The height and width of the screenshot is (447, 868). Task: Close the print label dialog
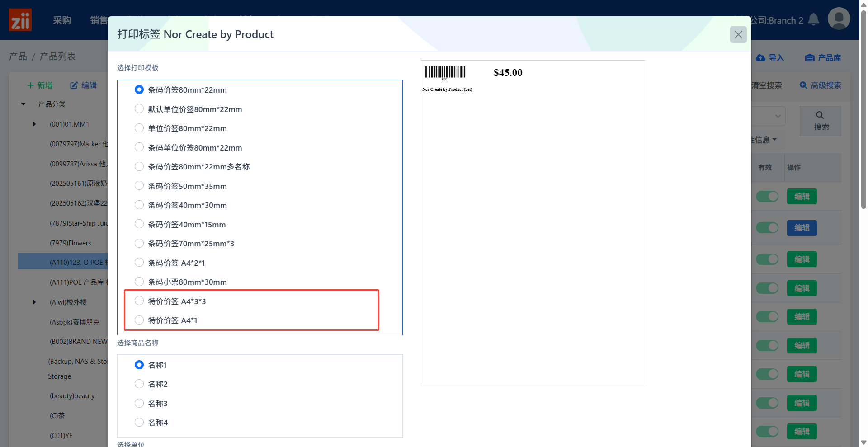pos(738,34)
